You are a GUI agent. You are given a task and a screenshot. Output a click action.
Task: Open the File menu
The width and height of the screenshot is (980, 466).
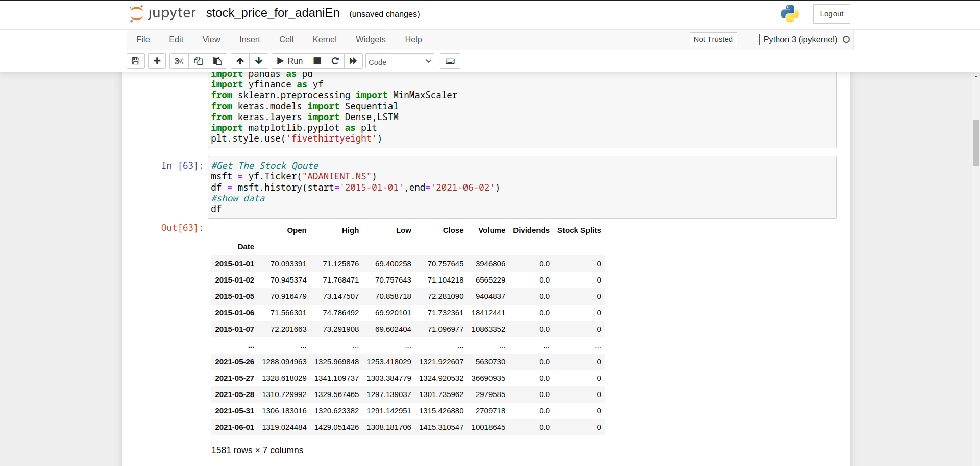click(x=143, y=40)
